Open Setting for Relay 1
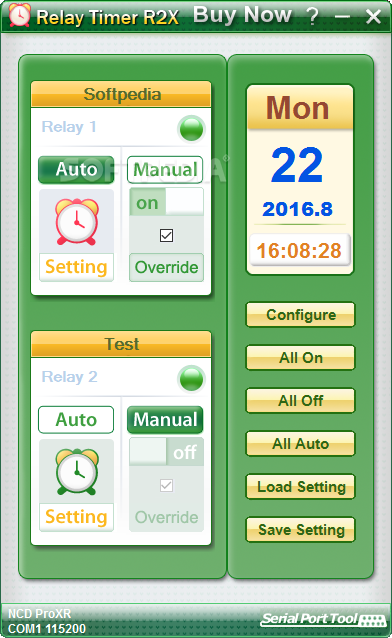Screen dimensions: 392x638 pyautogui.click(x=76, y=267)
